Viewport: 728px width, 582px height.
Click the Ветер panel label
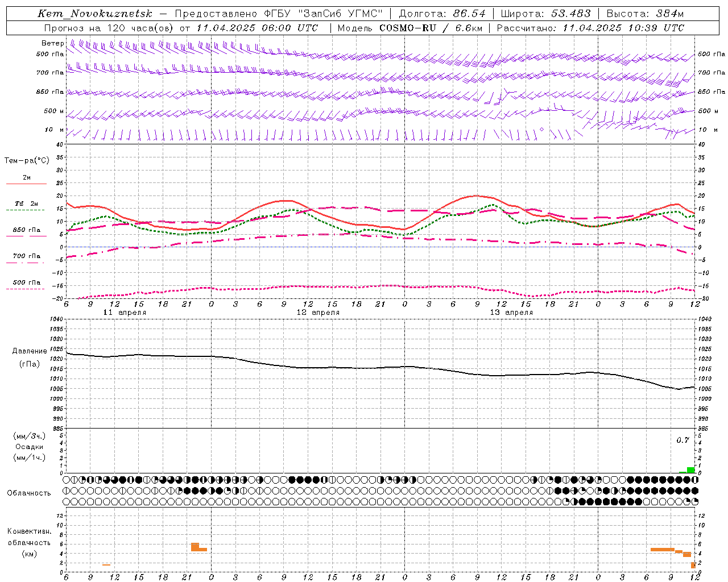click(x=52, y=43)
